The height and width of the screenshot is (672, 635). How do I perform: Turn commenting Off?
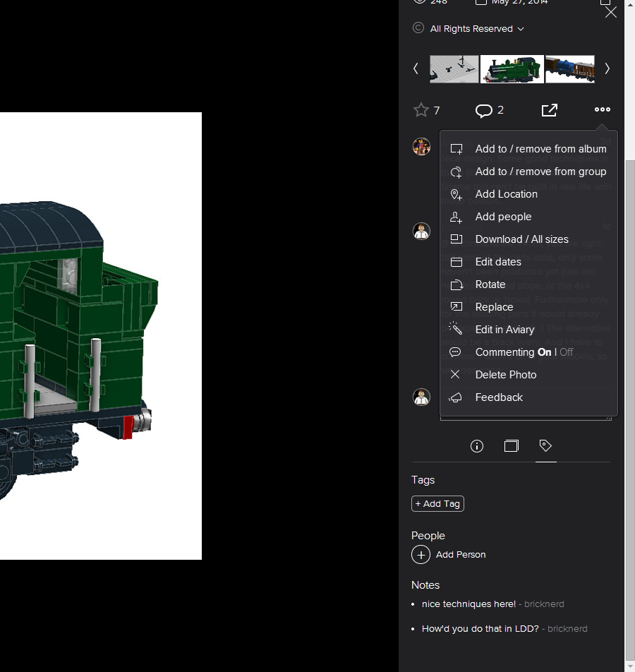tap(567, 352)
